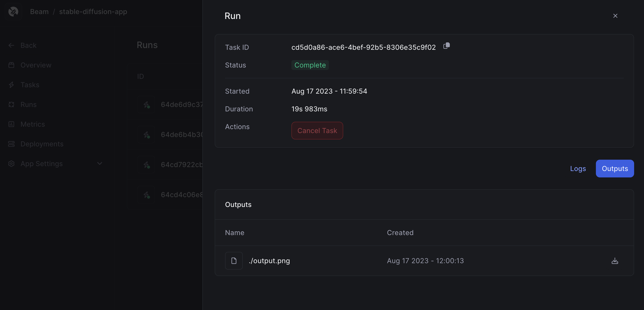Click the Tasks lightning icon

point(11,85)
